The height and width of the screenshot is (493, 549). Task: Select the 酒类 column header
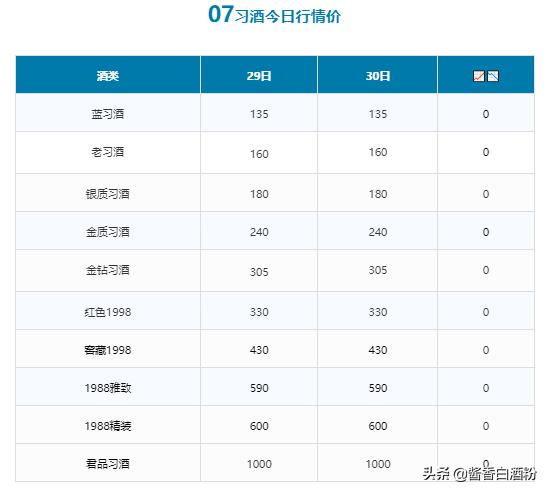pyautogui.click(x=108, y=76)
